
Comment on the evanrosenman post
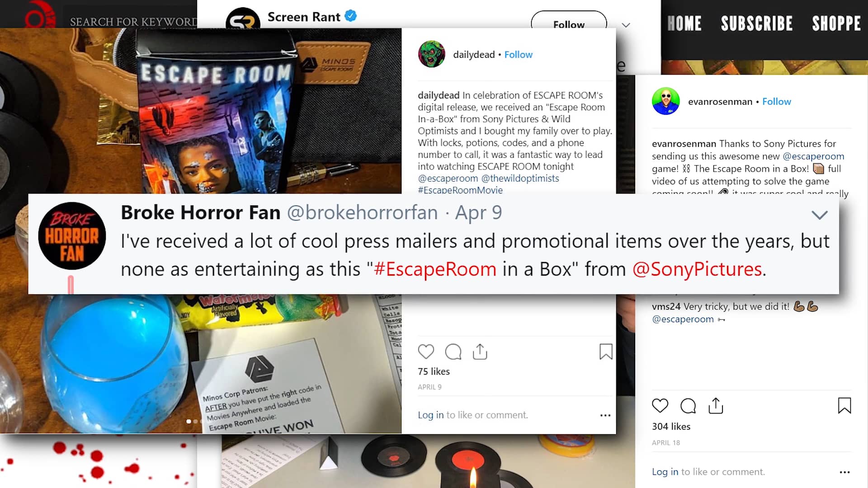688,406
